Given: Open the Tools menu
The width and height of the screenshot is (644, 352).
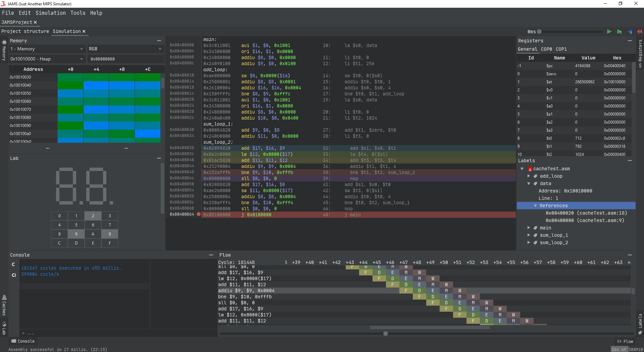Looking at the screenshot, I should [78, 13].
